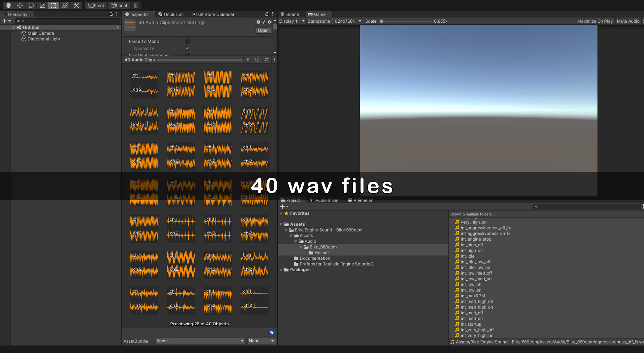Click the audio preview play icon
Screen dimensions: 644x353
pos(248,60)
